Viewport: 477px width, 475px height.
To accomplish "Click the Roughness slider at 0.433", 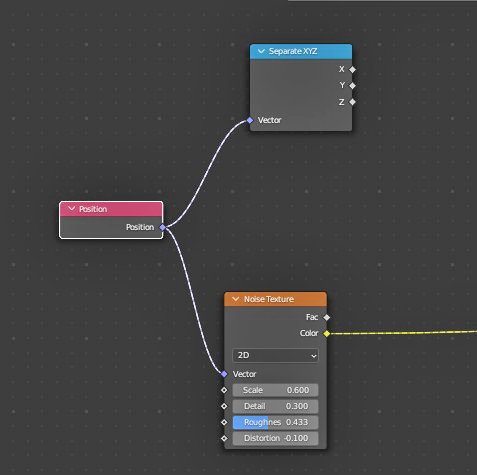I will 275,422.
